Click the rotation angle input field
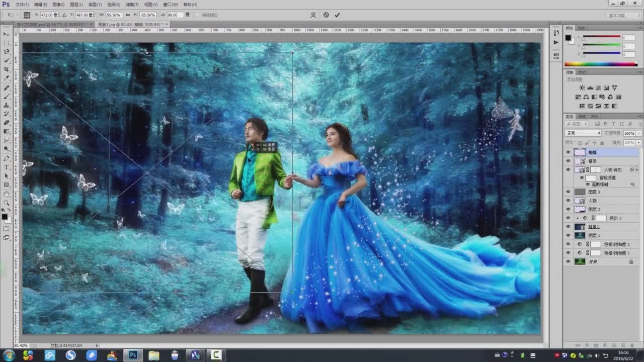This screenshot has height=362, width=644. [175, 15]
